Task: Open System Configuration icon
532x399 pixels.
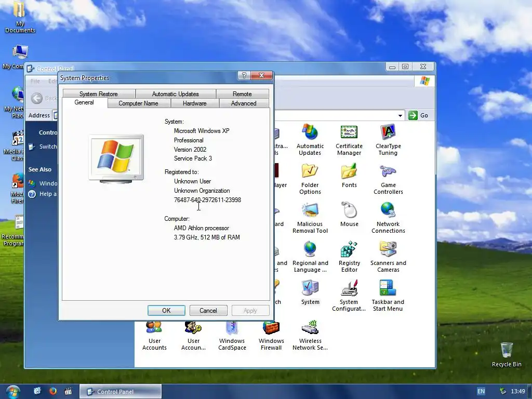Action: pyautogui.click(x=349, y=296)
